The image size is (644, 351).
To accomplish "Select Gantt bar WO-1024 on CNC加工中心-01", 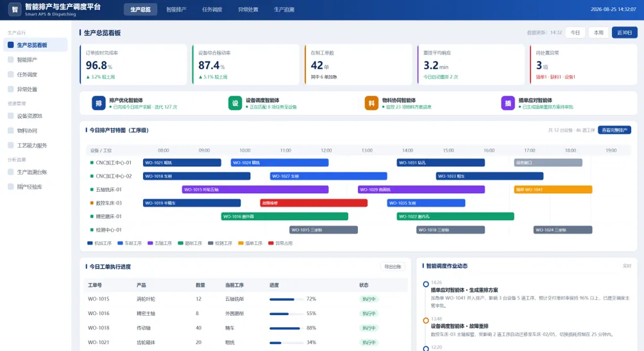I will pyautogui.click(x=280, y=163).
